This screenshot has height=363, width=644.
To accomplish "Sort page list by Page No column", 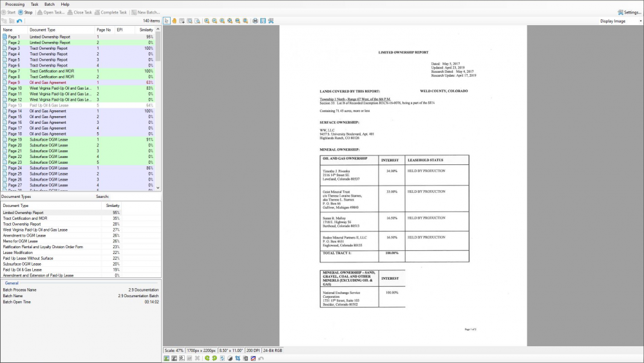I will coord(104,30).
